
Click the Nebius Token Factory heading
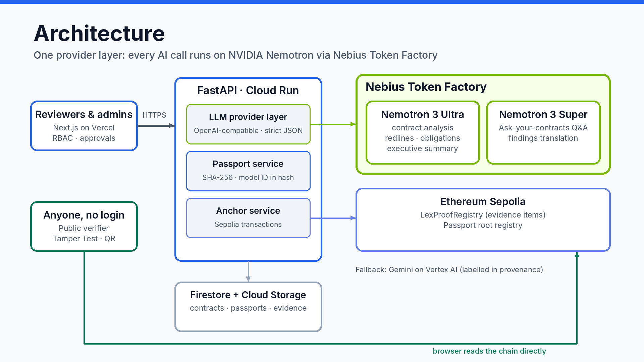(426, 87)
